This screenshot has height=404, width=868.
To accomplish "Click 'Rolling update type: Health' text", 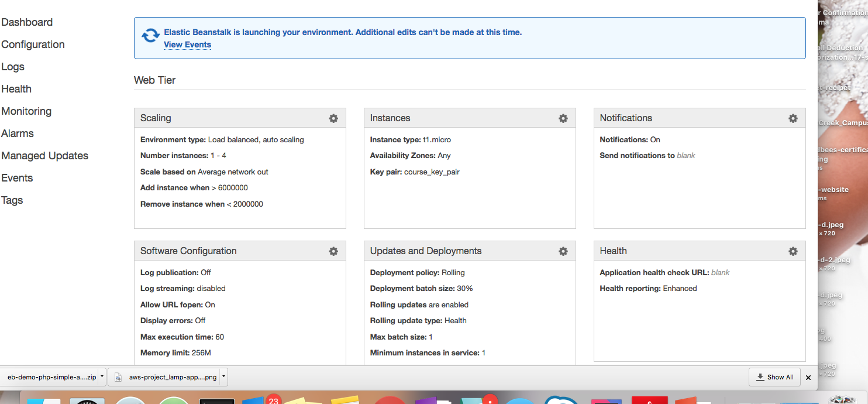I will [418, 321].
